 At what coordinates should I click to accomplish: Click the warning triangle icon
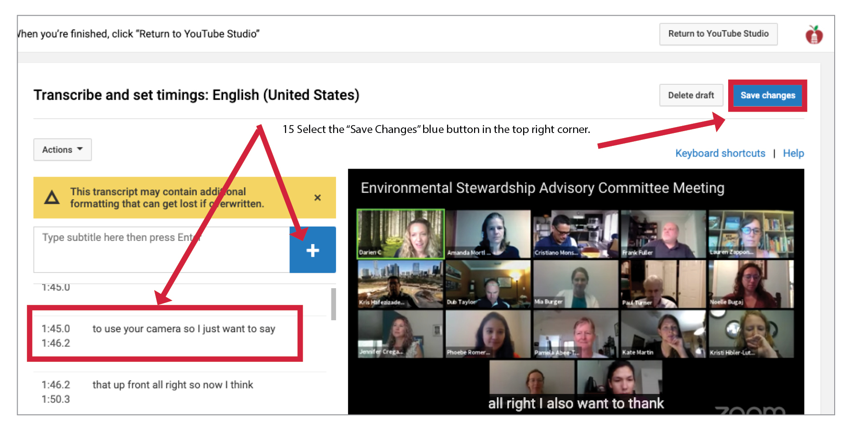pyautogui.click(x=52, y=198)
